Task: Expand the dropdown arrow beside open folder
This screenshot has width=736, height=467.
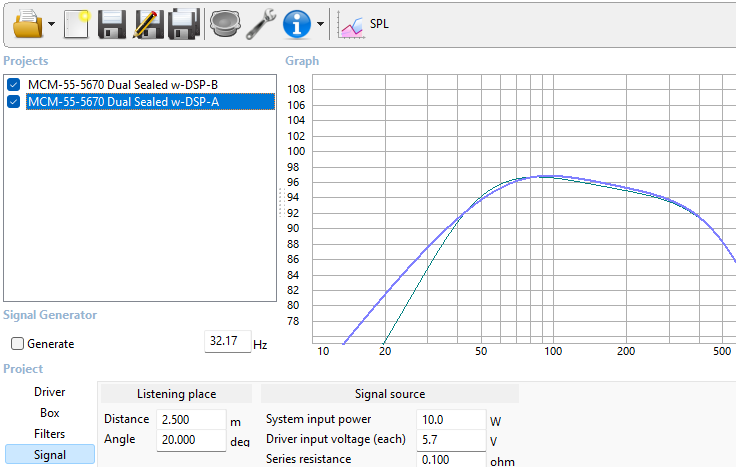Action: coord(51,23)
